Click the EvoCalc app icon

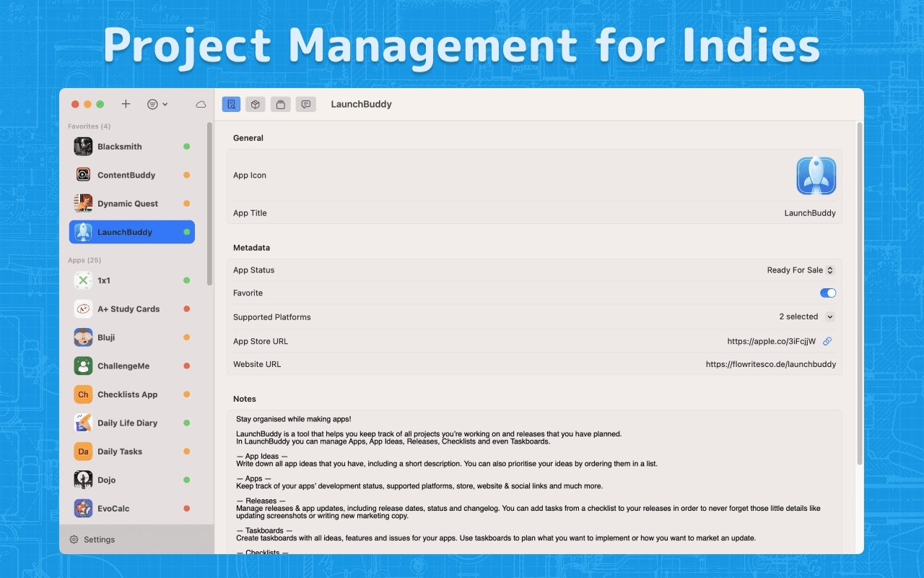(83, 509)
